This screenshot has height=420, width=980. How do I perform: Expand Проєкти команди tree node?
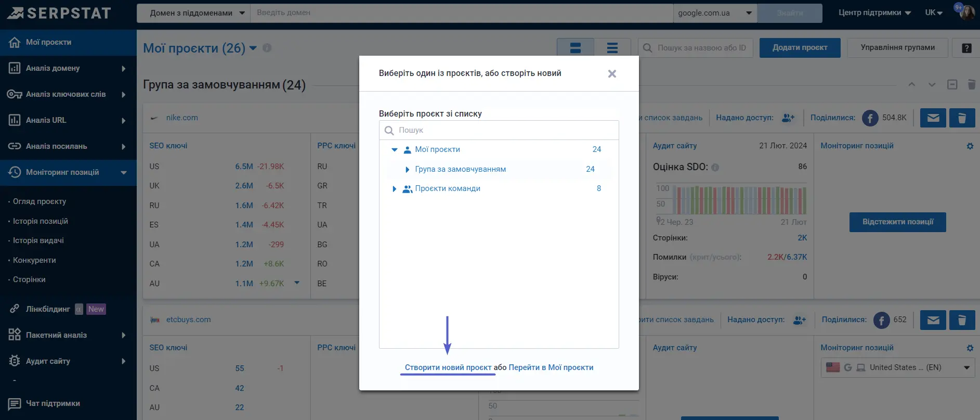point(394,189)
